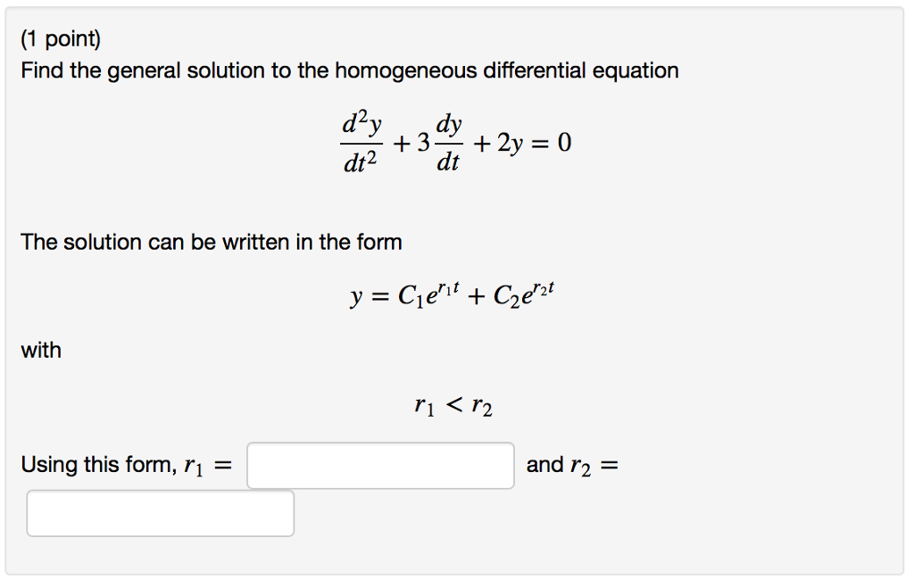Click inside the lower-left answer box
914x588 pixels.
(x=161, y=513)
